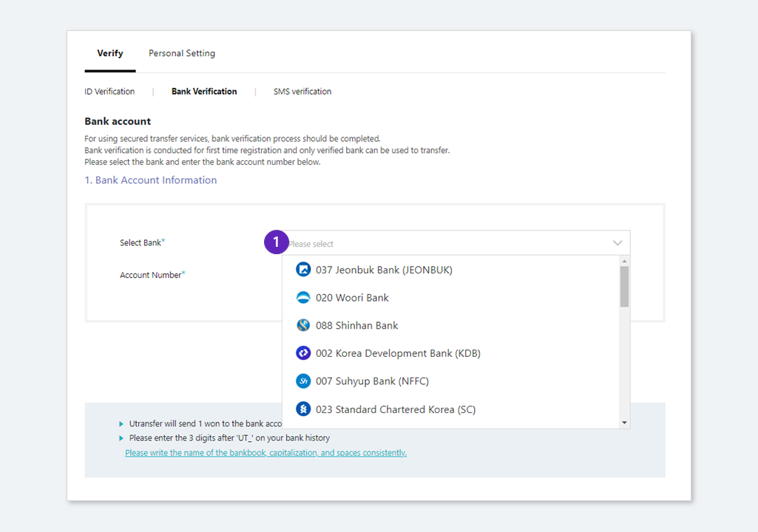This screenshot has height=532, width=758.
Task: Click the Korea Development Bank circular icon
Action: (x=303, y=352)
